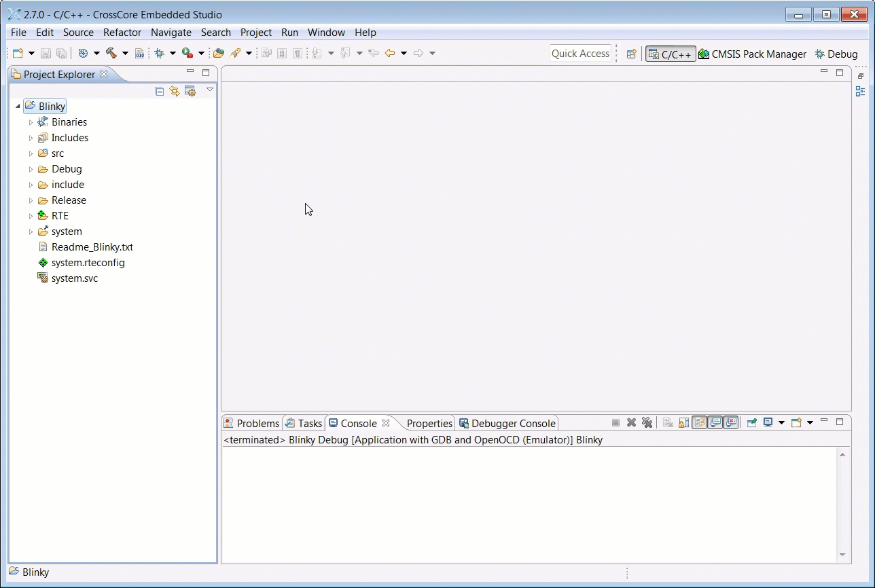Open the Build hammer dropdown arrow
875x588 pixels.
125,53
